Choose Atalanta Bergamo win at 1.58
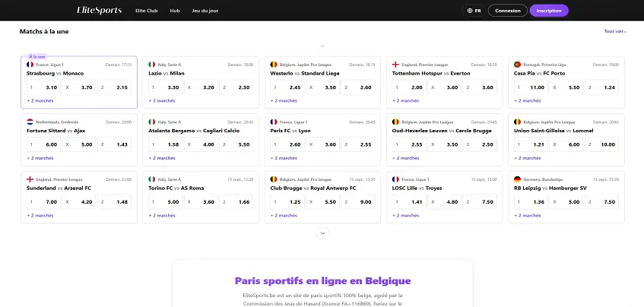 [x=166, y=144]
